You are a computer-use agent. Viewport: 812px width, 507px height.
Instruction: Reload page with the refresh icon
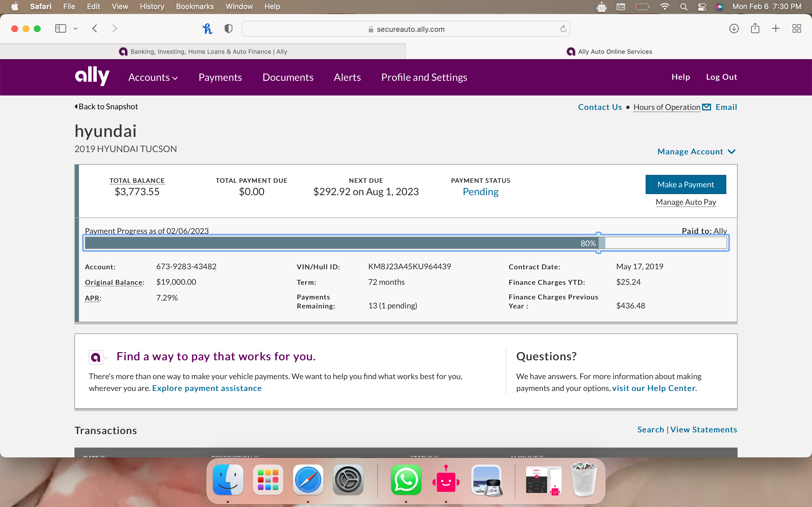click(563, 29)
